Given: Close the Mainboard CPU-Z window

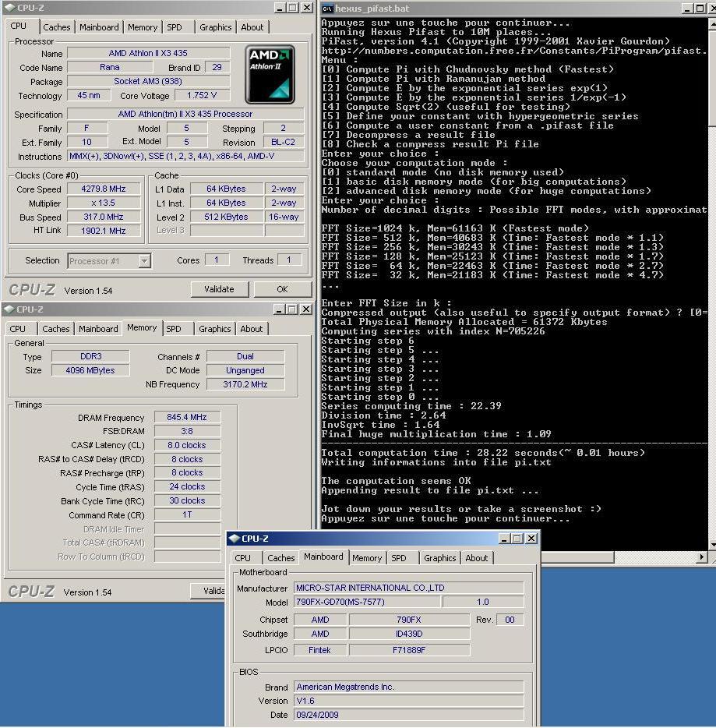Looking at the screenshot, I should click(531, 538).
